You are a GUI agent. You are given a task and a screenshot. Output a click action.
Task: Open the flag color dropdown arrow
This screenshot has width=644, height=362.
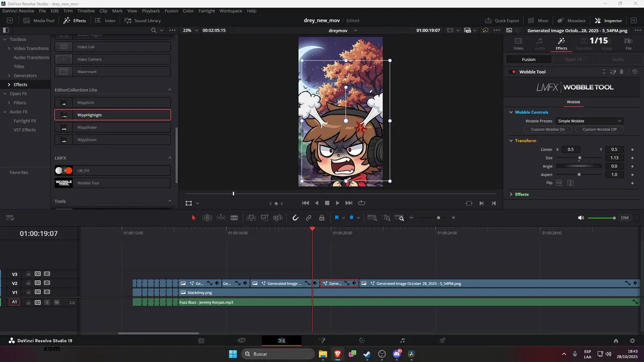pyautogui.click(x=344, y=218)
